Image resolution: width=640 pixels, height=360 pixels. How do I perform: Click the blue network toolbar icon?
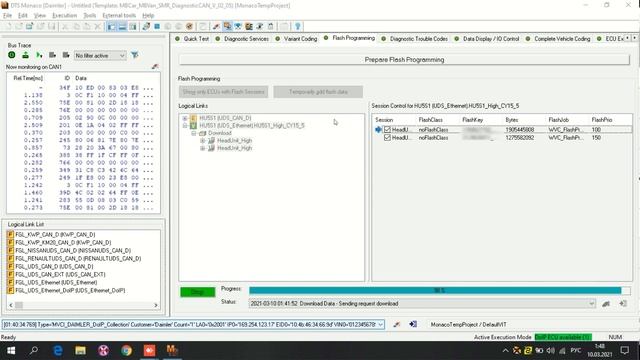(238, 27)
